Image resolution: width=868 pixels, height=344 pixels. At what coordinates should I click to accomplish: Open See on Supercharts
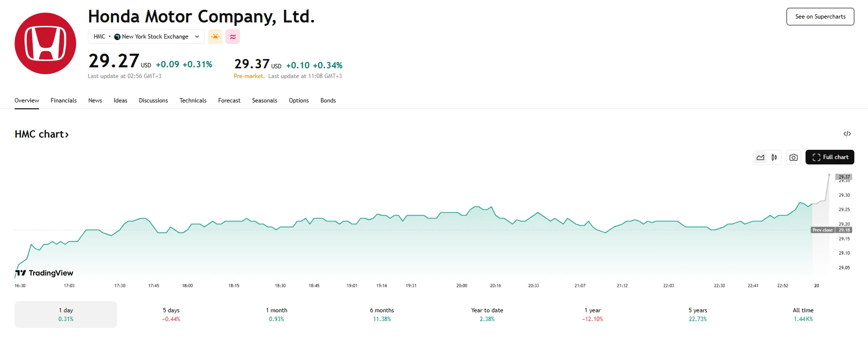(820, 16)
